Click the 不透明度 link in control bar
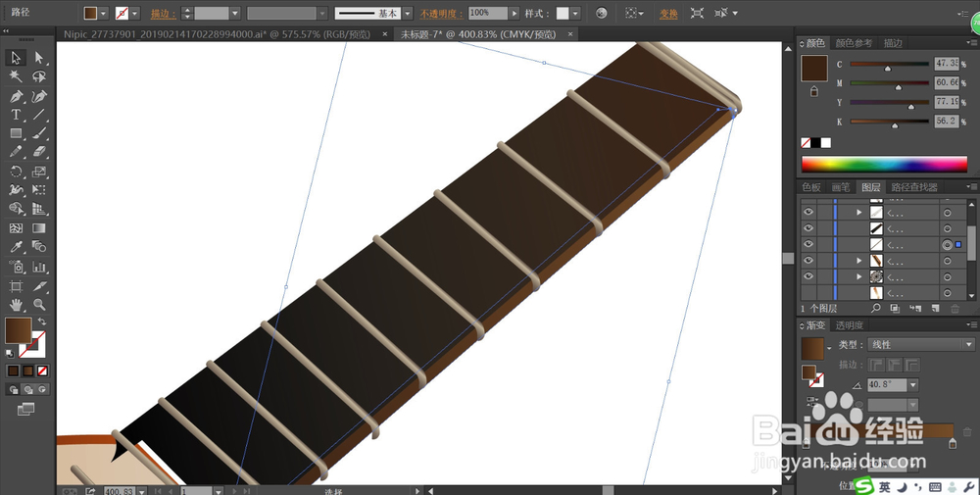 pos(442,13)
